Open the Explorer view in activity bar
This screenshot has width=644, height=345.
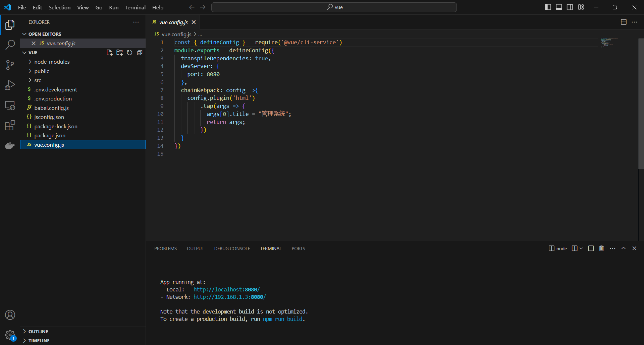pos(10,25)
